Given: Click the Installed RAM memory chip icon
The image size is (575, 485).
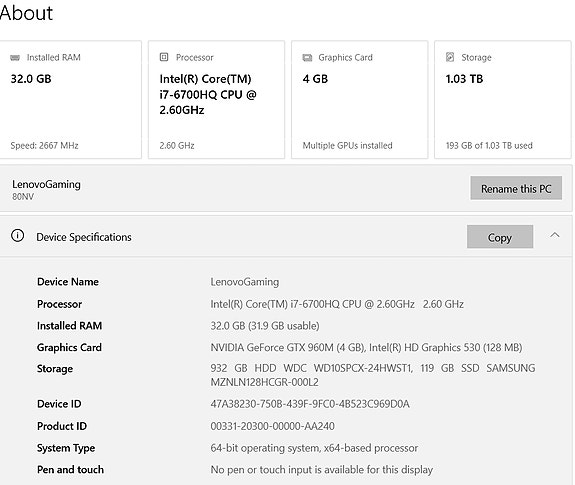Looking at the screenshot, I should pyautogui.click(x=15, y=58).
